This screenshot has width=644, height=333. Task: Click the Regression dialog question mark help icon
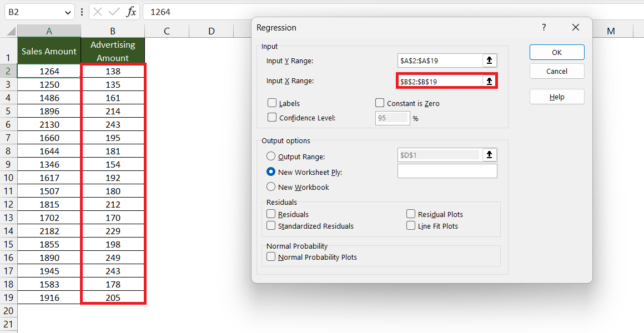click(x=544, y=28)
